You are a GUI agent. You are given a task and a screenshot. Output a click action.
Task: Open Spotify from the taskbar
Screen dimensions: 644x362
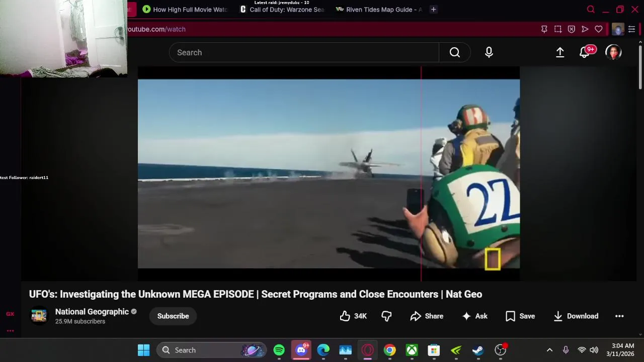click(x=279, y=350)
